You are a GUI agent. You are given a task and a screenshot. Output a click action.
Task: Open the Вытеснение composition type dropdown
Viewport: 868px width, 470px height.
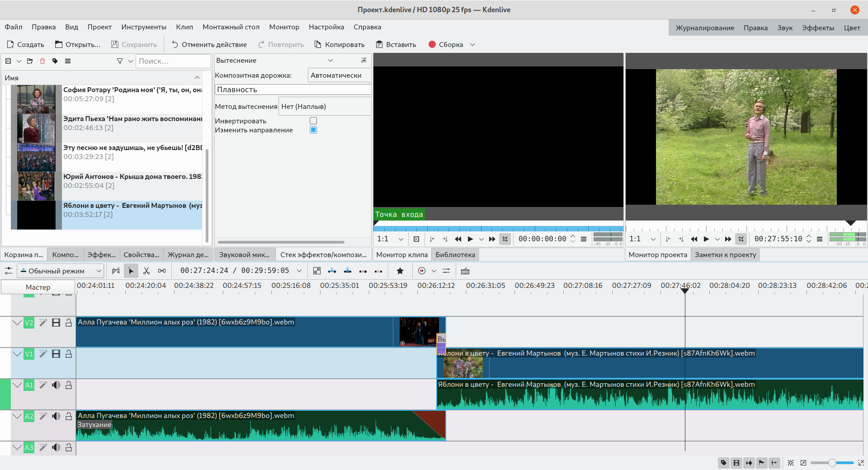tap(274, 61)
